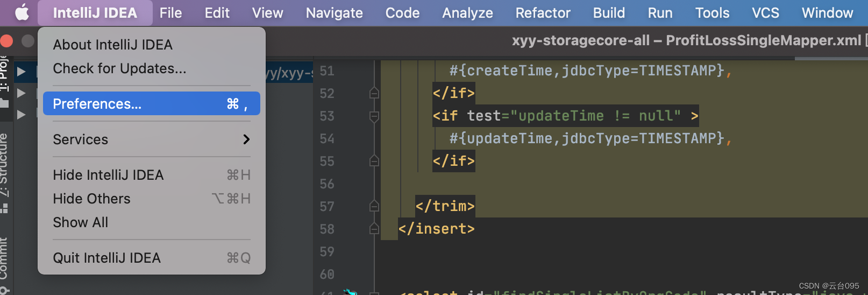Open the Refactor menu

pos(543,13)
